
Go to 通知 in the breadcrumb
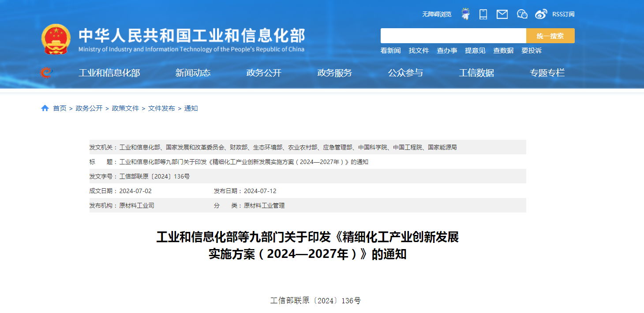[x=191, y=108]
